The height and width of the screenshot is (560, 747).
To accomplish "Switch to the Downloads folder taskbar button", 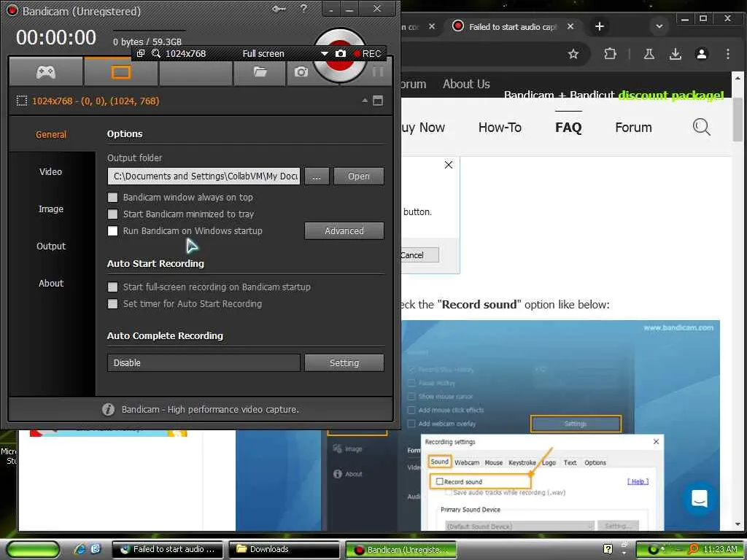I will [284, 549].
